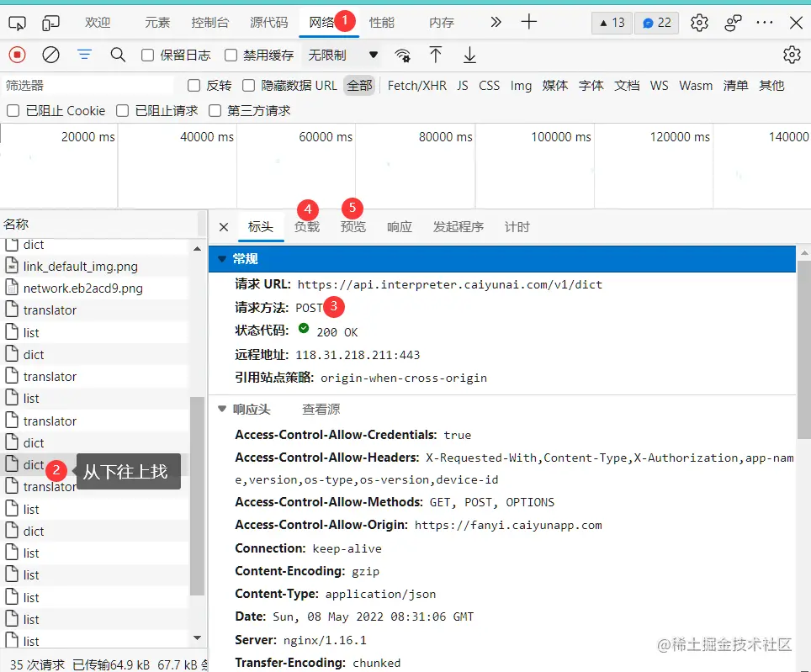Open the network search magnifier
The image size is (811, 672).
118,55
